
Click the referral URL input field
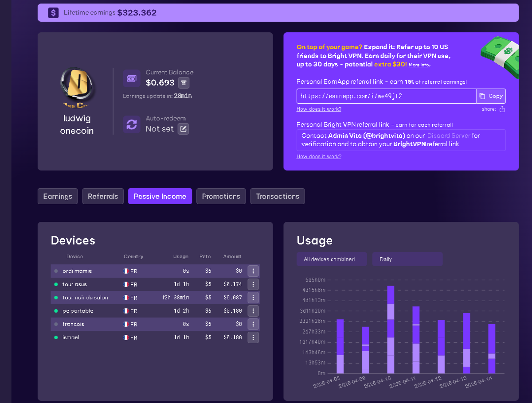coord(386,96)
